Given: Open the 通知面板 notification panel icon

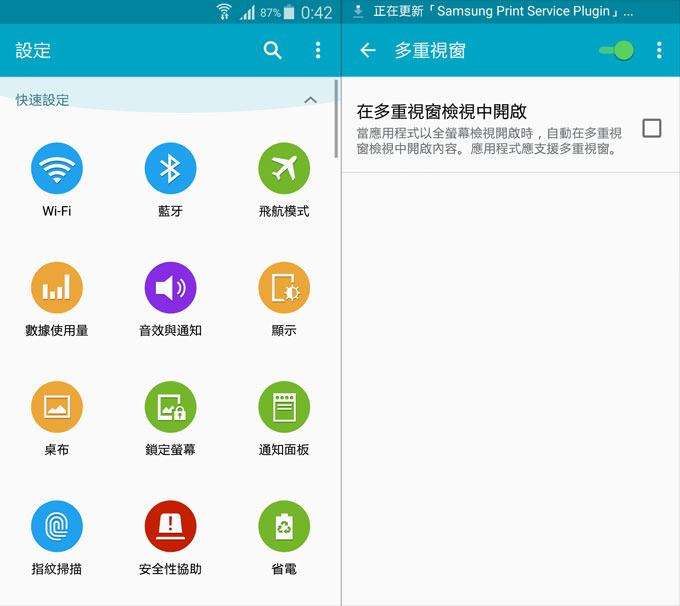Looking at the screenshot, I should pos(284,407).
